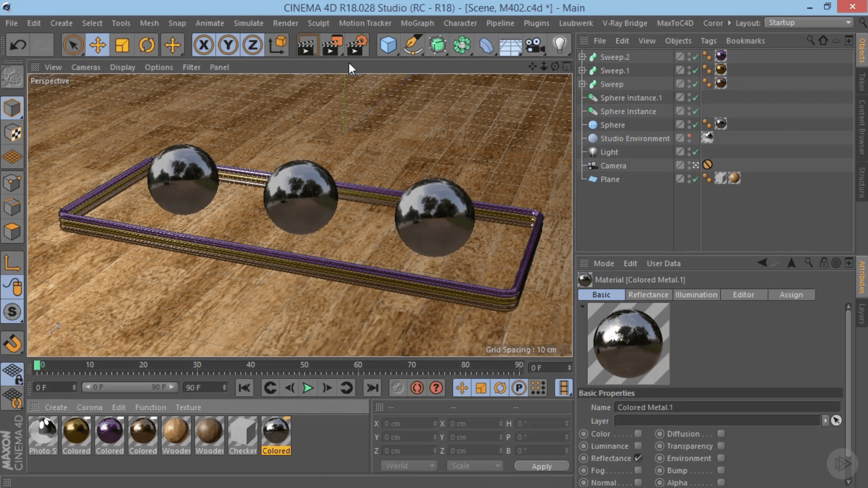Click the Undo arrow icon
This screenshot has width=868, height=488.
(18, 45)
